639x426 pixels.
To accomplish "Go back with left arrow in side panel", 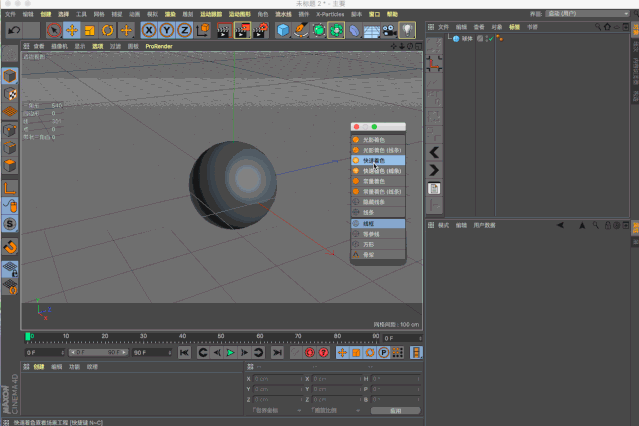I will (x=434, y=152).
